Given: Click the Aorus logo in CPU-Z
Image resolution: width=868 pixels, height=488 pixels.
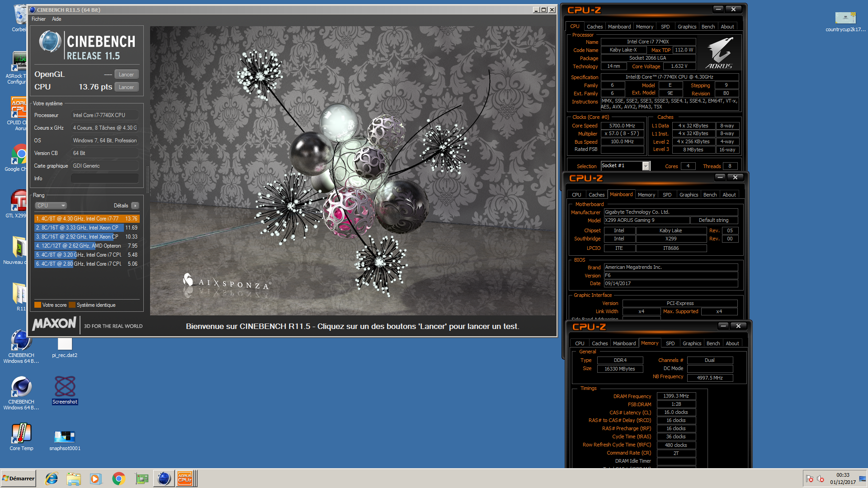Looking at the screenshot, I should pyautogui.click(x=719, y=53).
